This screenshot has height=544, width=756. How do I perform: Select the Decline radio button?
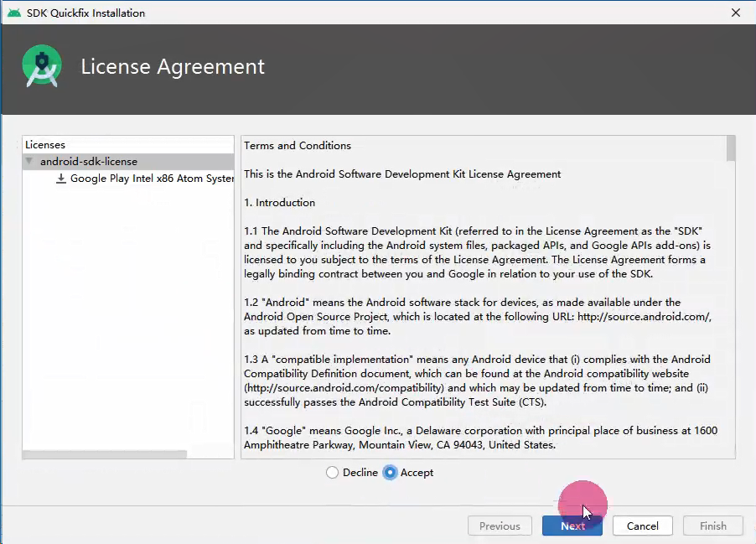pos(332,473)
